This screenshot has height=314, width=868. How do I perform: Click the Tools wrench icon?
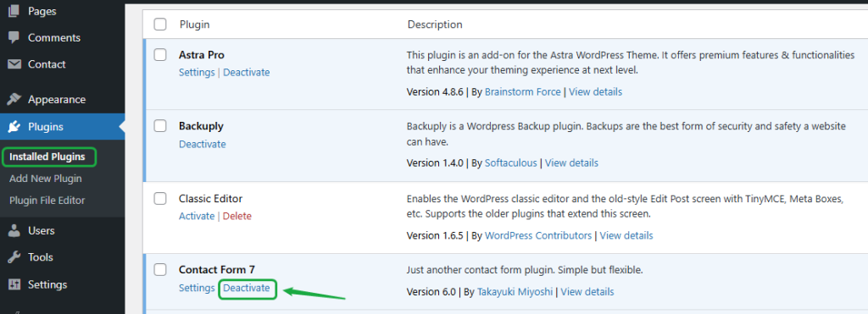(14, 257)
